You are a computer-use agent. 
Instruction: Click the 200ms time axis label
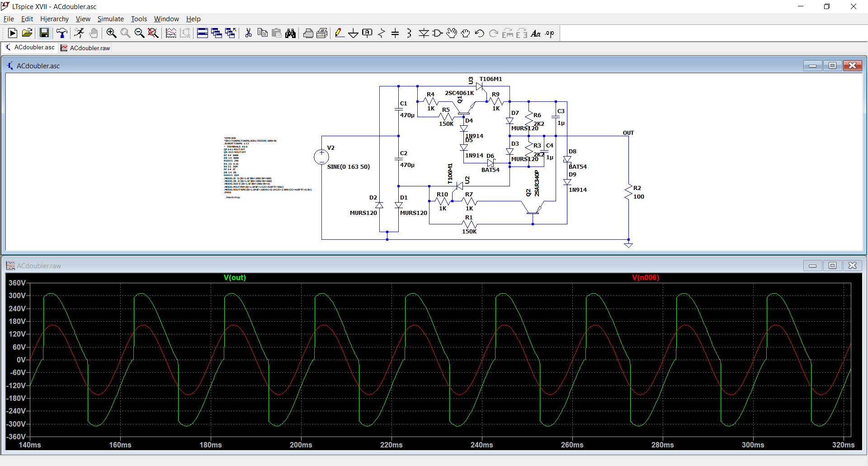pyautogui.click(x=301, y=445)
